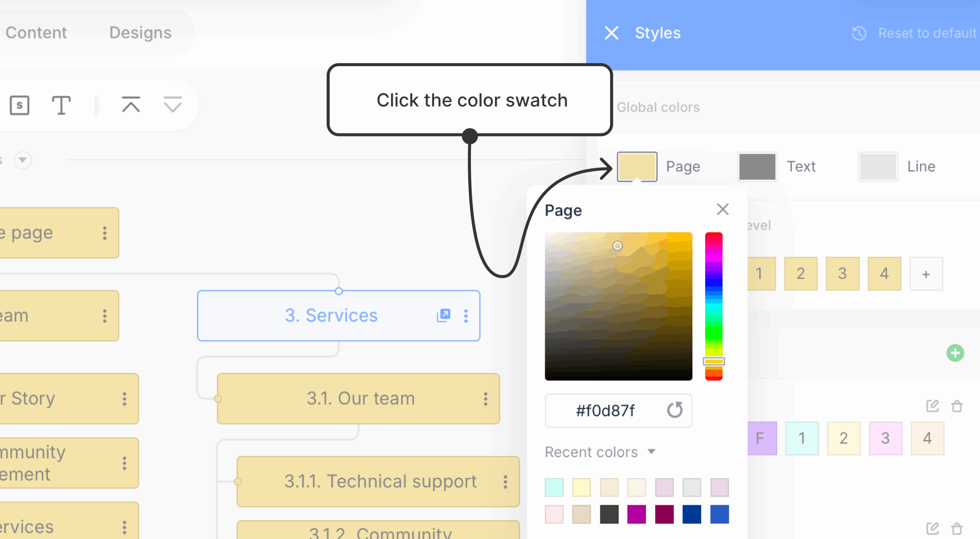Open the three-dot menu on 3.1.1. Technical support
This screenshot has width=980, height=539.
pos(506,482)
